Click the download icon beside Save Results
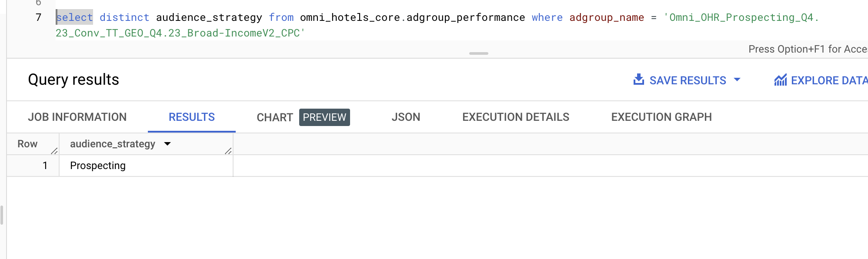This screenshot has width=868, height=259. tap(638, 80)
